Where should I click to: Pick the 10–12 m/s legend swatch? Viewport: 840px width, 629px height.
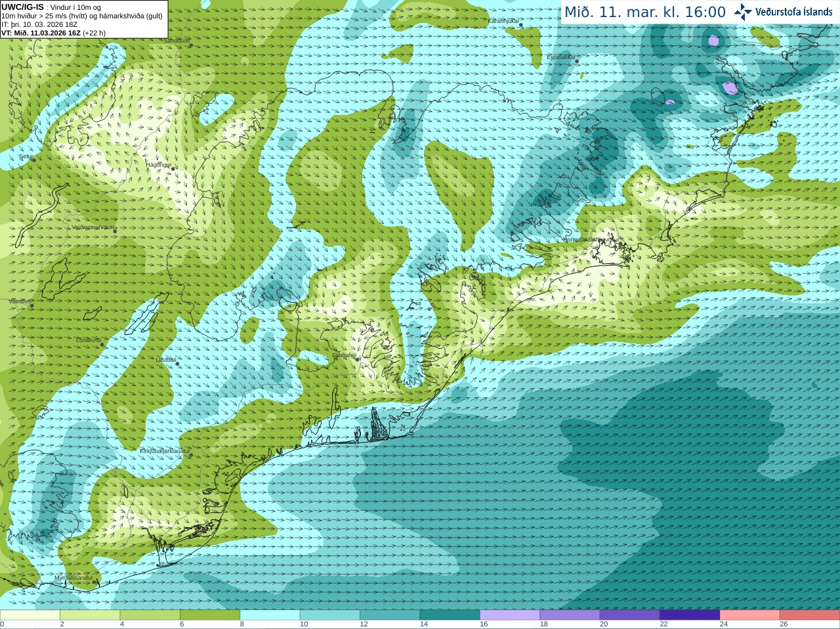tap(330, 615)
